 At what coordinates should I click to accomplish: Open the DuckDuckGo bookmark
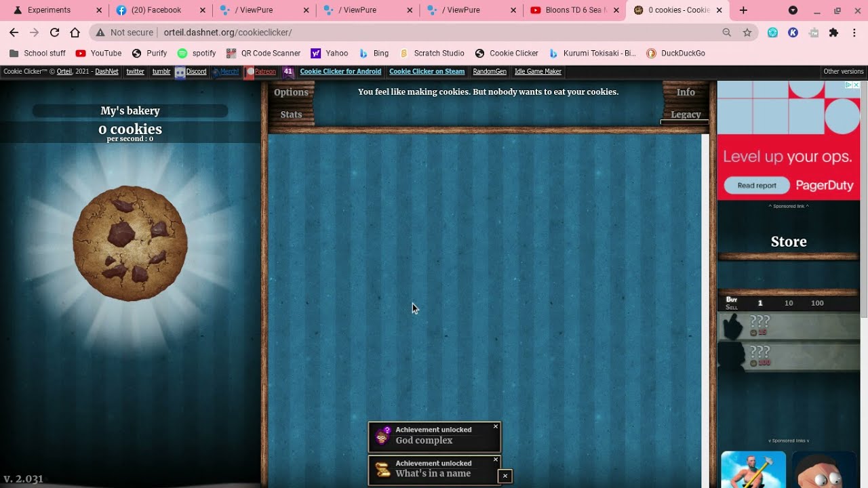675,53
